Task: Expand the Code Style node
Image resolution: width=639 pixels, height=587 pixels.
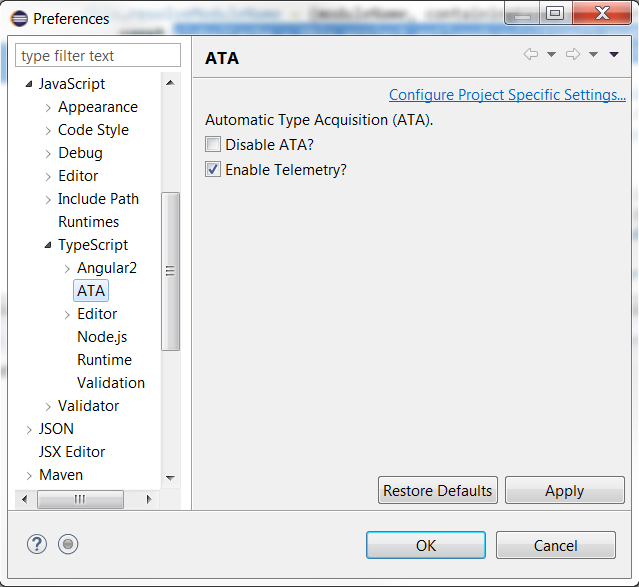Action: coord(48,130)
